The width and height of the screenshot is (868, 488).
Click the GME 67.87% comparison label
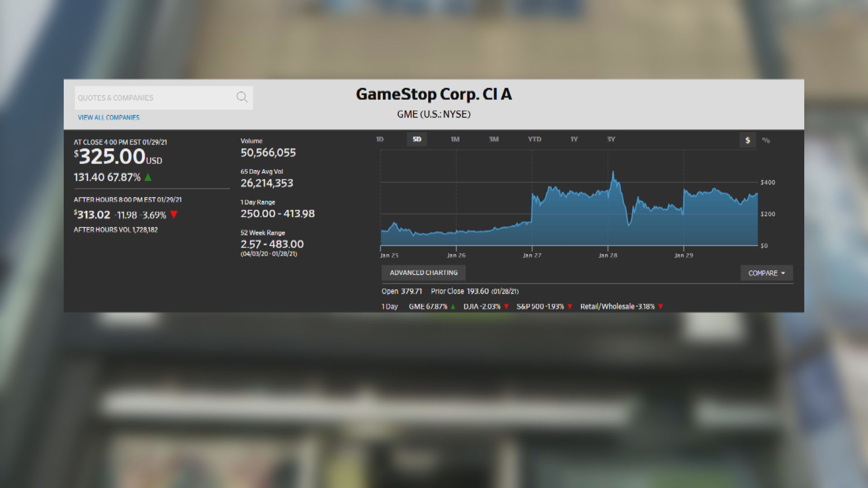(x=428, y=306)
